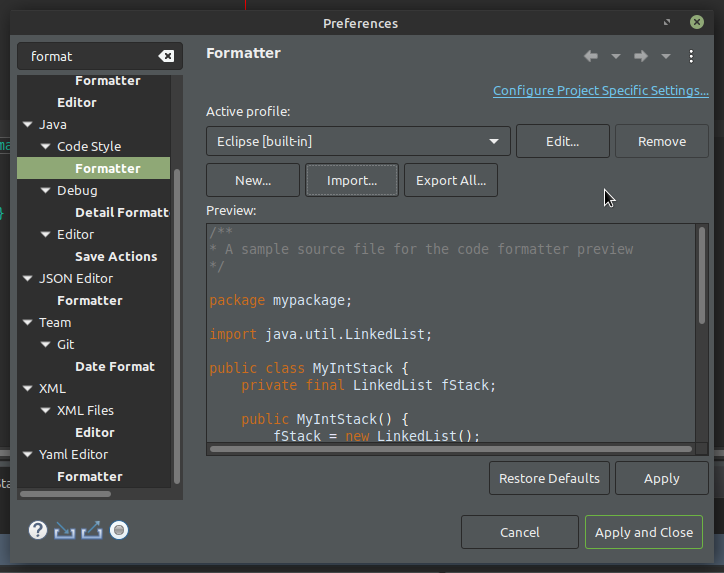Click the export preferences icon
Screen dimensions: 724x573
tap(91, 530)
